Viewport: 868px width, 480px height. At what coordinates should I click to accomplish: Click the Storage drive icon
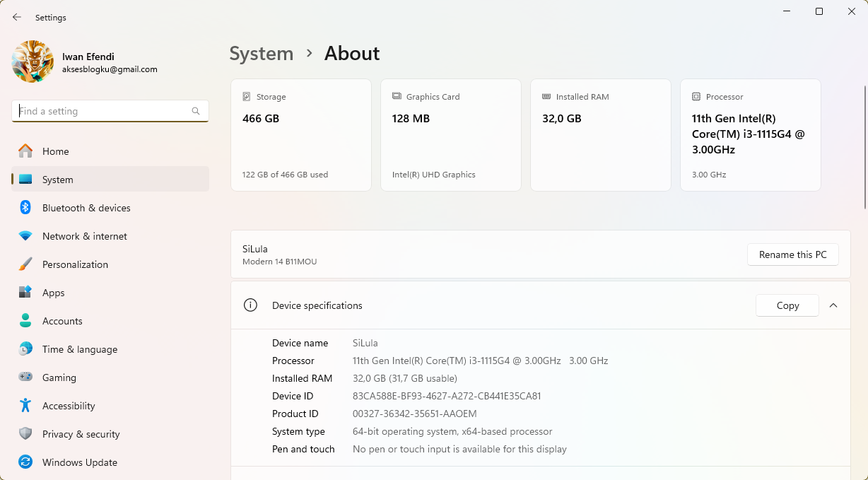247,97
